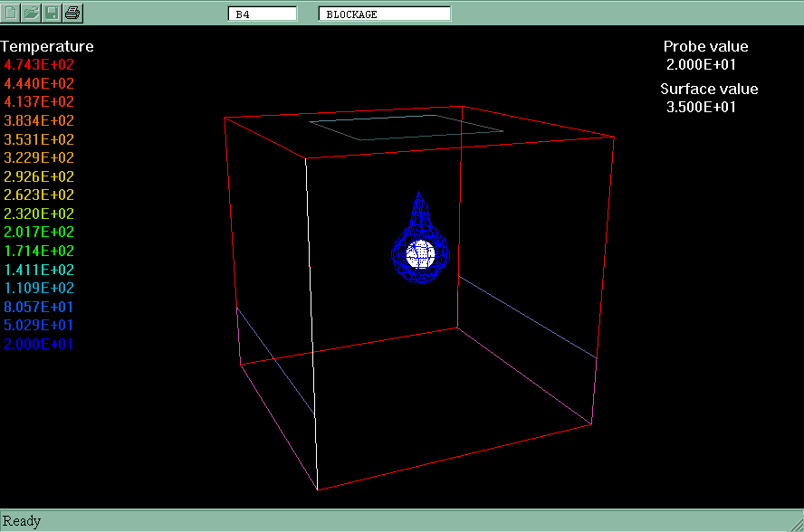Viewport: 804px width, 532px height.
Task: Click the cyan 1.411E+02 legend entry
Action: click(39, 270)
